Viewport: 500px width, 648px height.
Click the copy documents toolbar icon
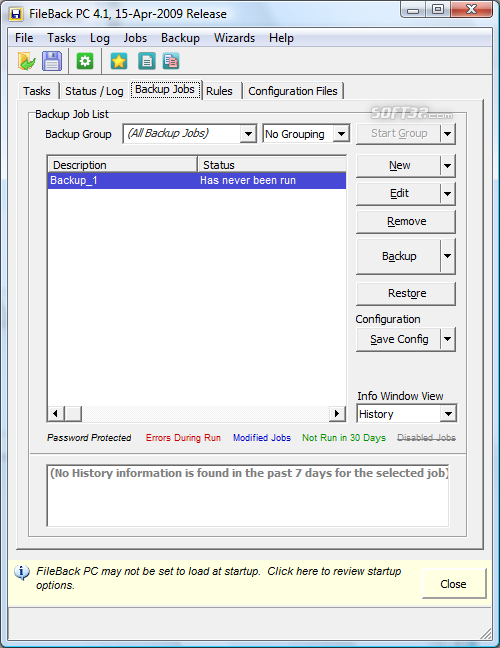(x=171, y=62)
